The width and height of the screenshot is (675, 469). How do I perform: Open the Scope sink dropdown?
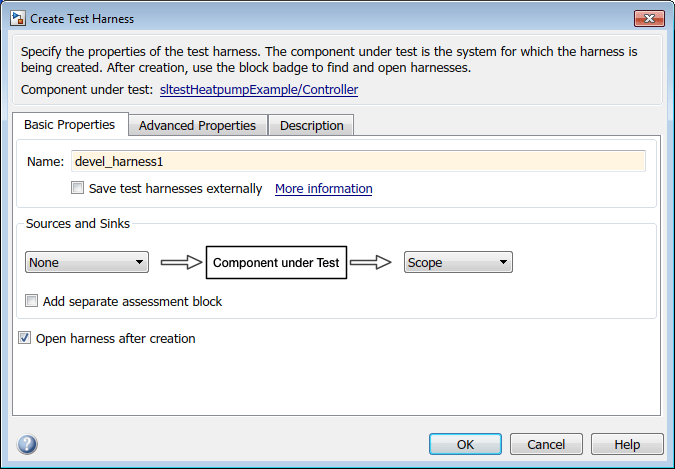[x=458, y=263]
